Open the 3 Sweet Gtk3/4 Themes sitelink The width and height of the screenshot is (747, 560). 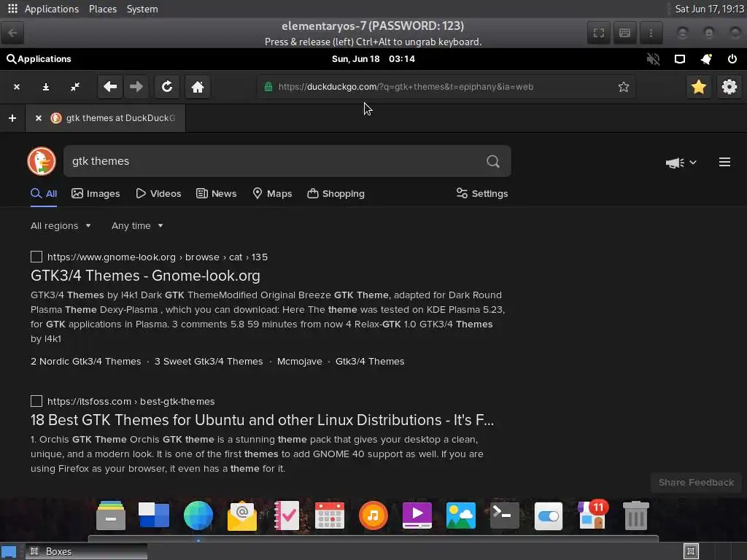point(209,362)
